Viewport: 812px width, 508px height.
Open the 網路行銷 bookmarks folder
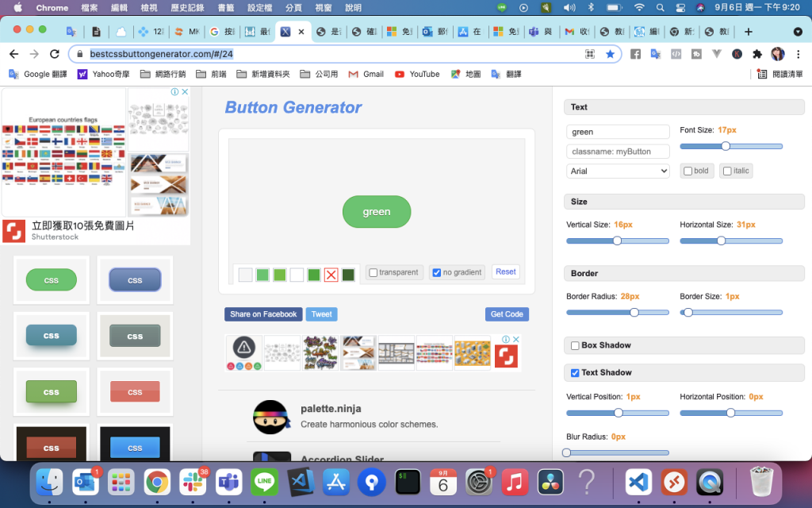[163, 74]
